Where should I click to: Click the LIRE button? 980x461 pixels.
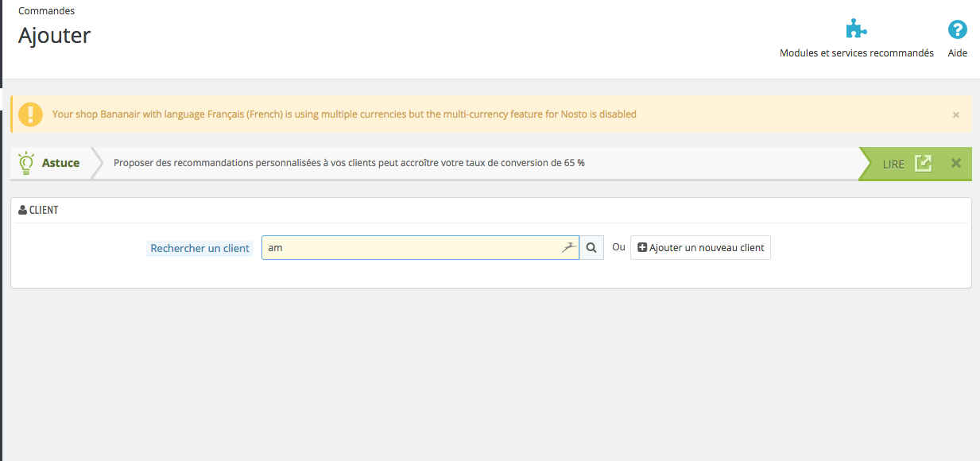(x=893, y=164)
